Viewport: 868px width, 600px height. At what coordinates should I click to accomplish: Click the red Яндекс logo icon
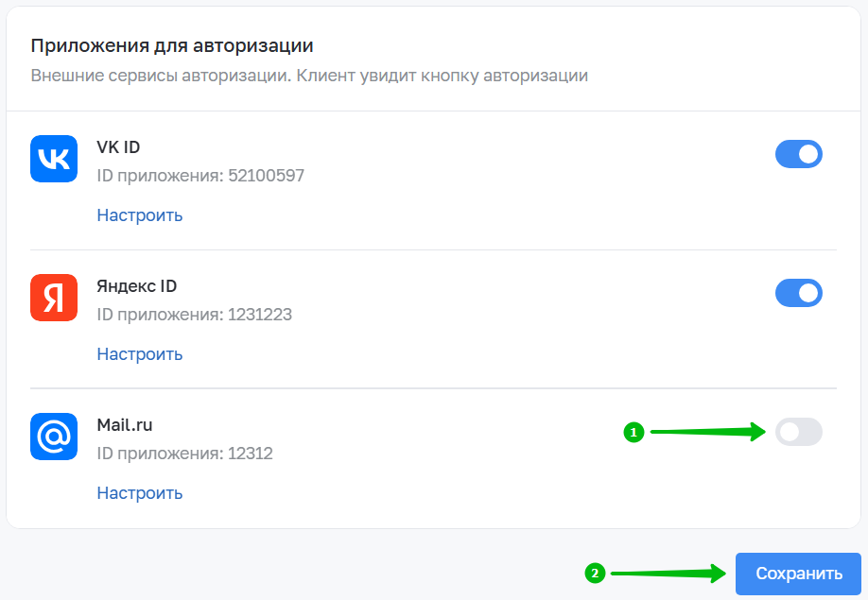(54, 298)
